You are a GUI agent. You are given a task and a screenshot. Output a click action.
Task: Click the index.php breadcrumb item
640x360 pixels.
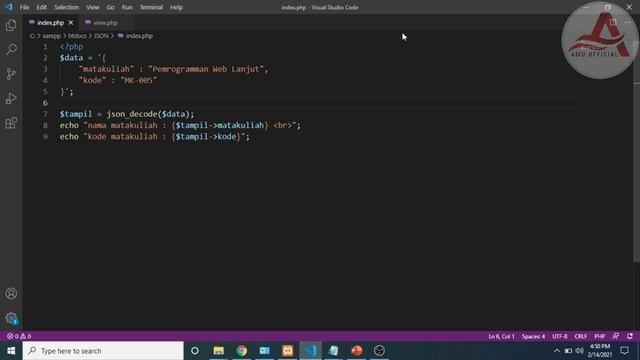(135, 36)
